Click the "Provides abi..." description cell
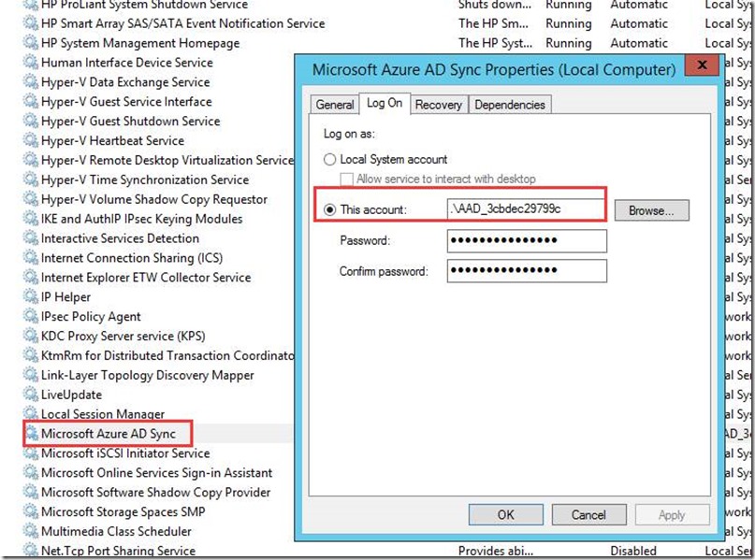 (x=496, y=551)
